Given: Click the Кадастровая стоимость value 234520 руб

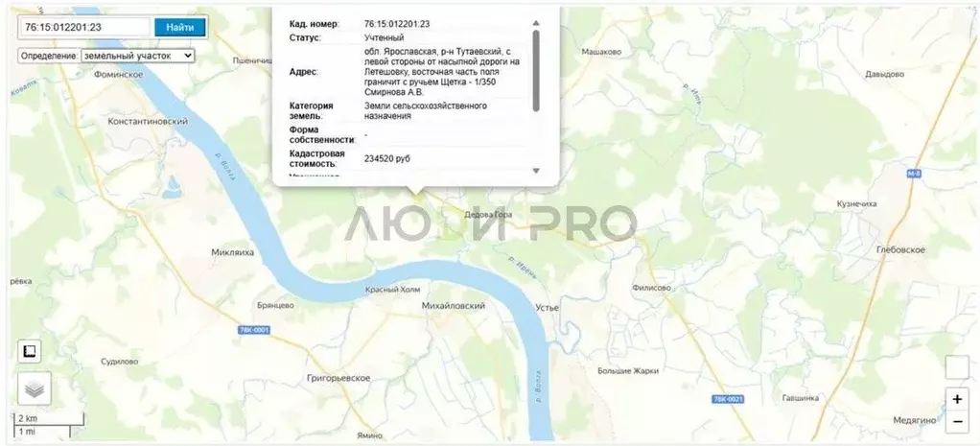Looking at the screenshot, I should [x=387, y=159].
